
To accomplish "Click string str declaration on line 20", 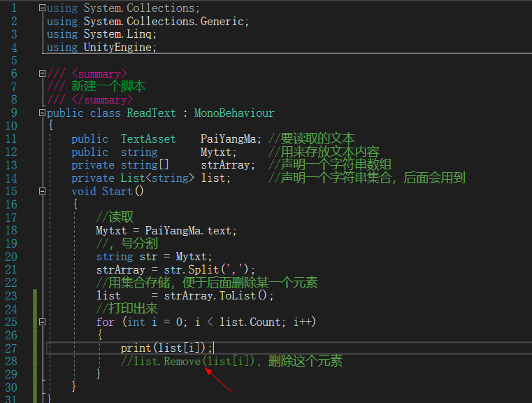I will 154,257.
